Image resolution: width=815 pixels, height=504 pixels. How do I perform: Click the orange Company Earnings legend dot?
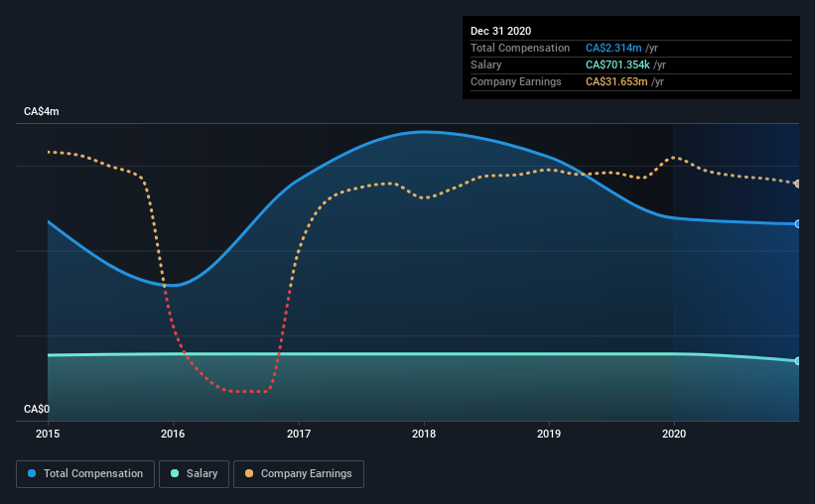point(249,473)
